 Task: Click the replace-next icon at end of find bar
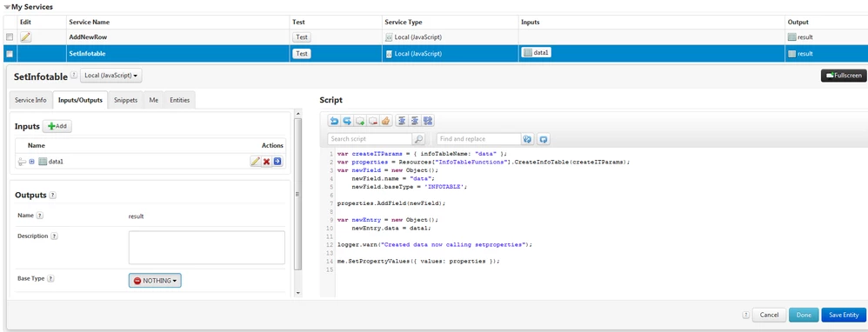pos(544,139)
